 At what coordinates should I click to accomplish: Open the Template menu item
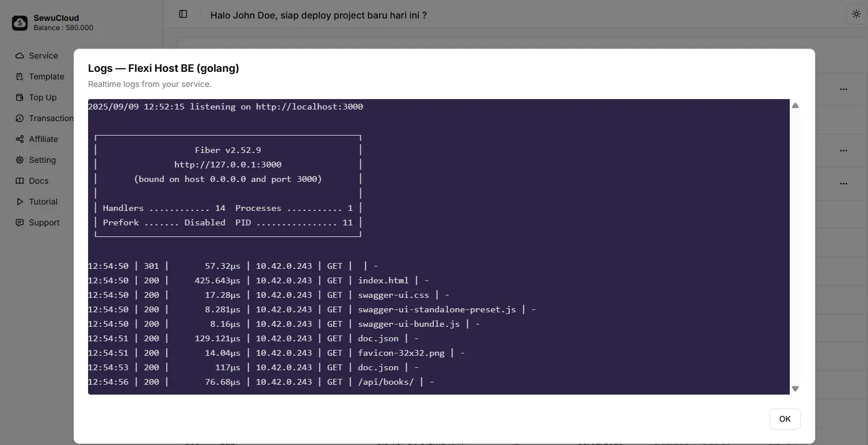click(47, 76)
